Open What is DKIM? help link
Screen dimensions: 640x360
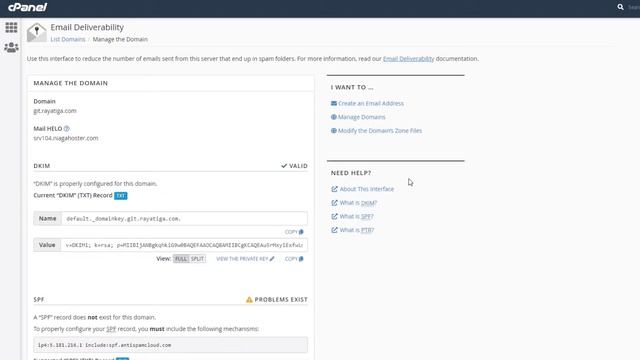(x=354, y=203)
